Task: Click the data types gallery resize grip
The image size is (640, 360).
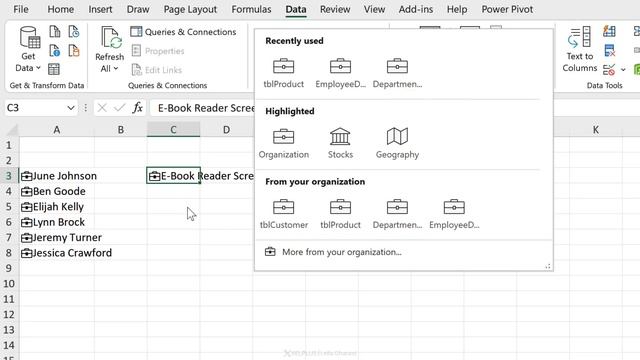Action: coord(548,266)
